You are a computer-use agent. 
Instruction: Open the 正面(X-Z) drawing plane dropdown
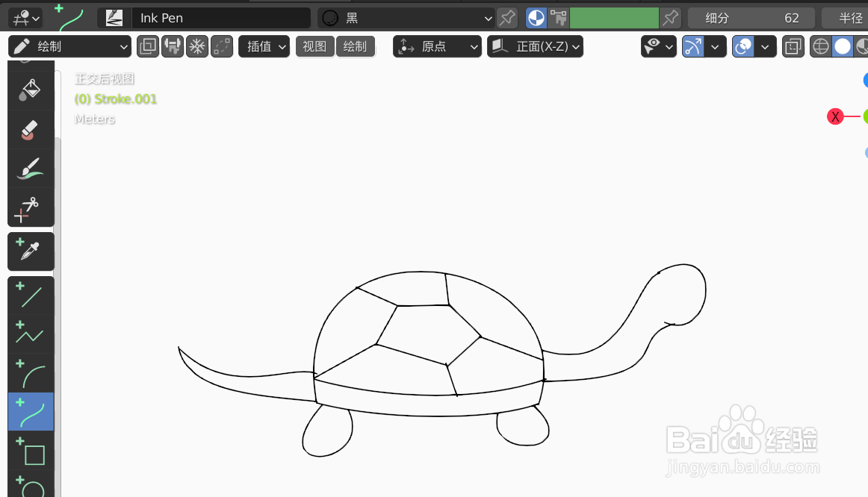[x=535, y=46]
